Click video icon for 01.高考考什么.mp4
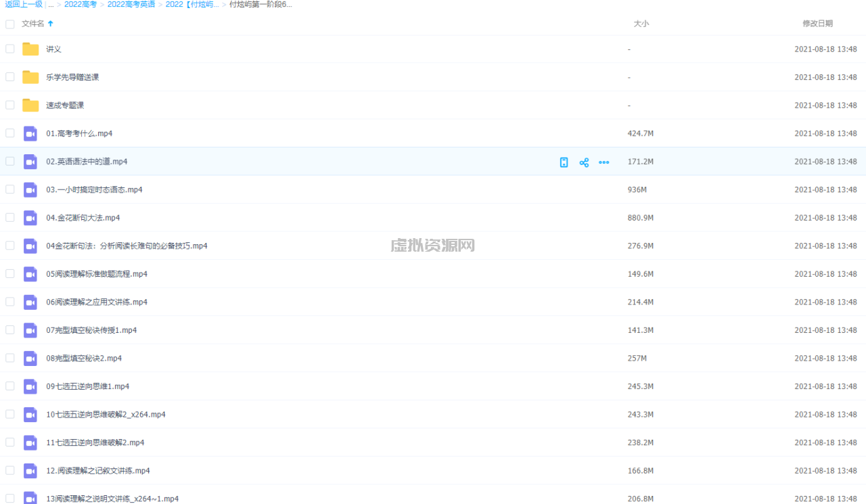The height and width of the screenshot is (504, 866). pyautogui.click(x=30, y=133)
